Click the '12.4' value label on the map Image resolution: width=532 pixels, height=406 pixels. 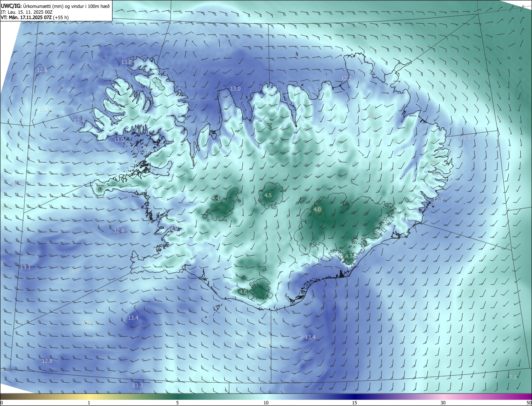pyautogui.click(x=79, y=121)
